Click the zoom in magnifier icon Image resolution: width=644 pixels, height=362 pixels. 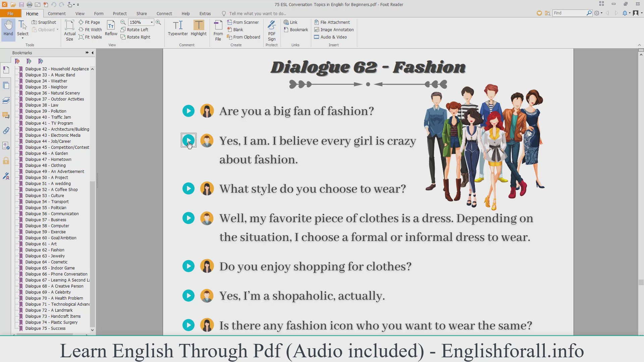tap(158, 22)
